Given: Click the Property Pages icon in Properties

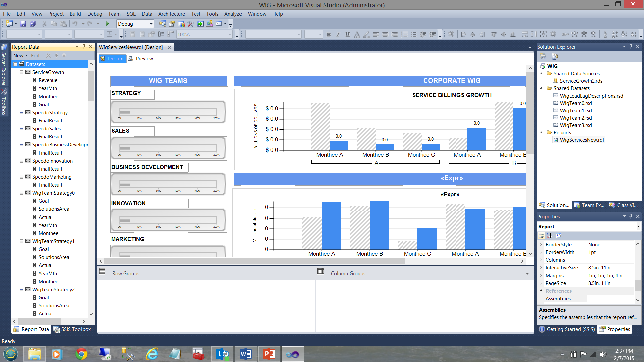Looking at the screenshot, I should (559, 236).
